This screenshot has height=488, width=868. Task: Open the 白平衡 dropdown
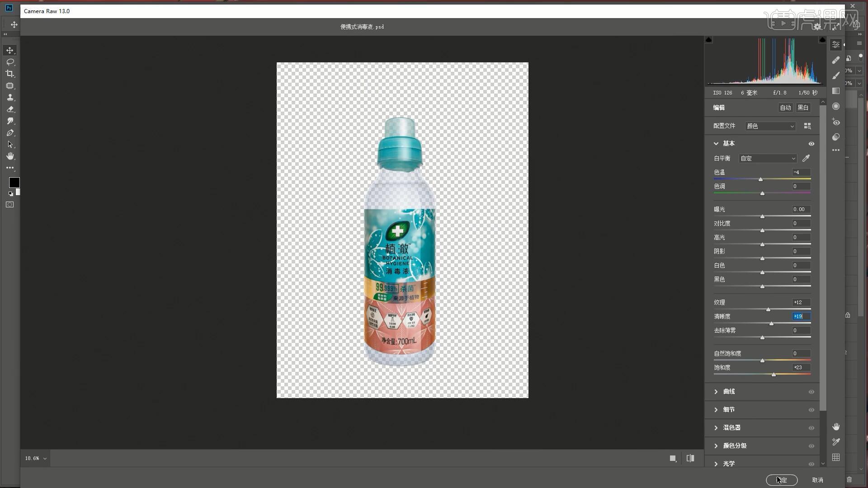point(768,159)
